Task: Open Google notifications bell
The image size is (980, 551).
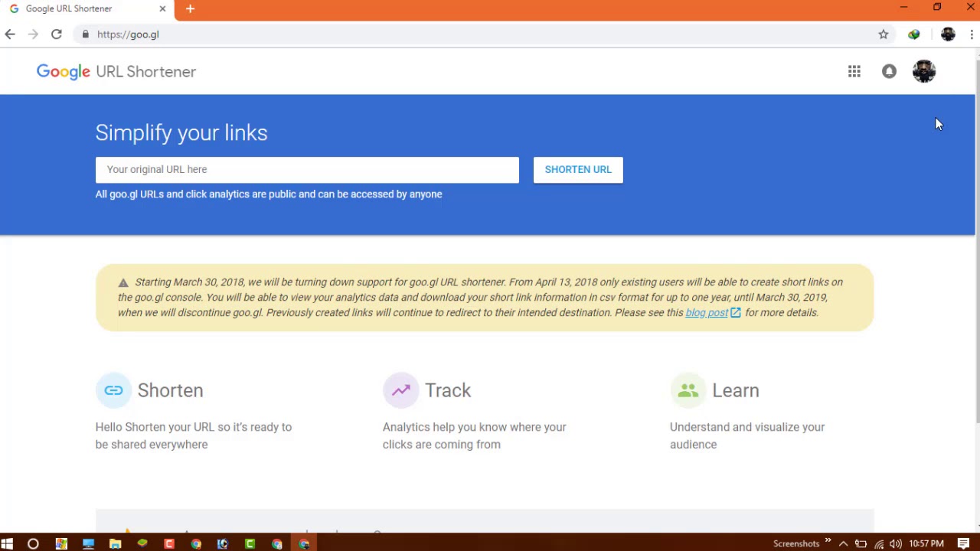Action: click(x=889, y=71)
